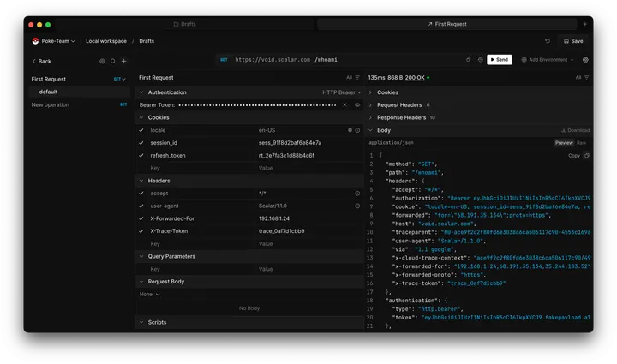Click the Save button

573,41
